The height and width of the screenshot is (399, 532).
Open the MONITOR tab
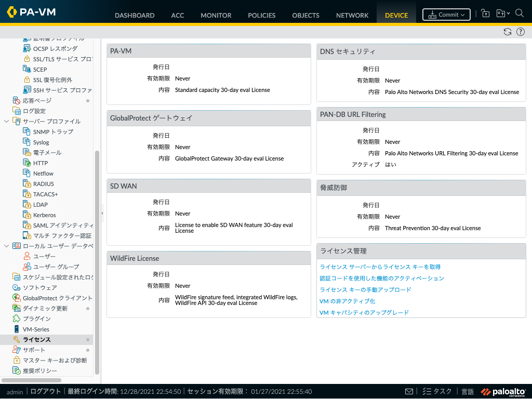pos(216,15)
